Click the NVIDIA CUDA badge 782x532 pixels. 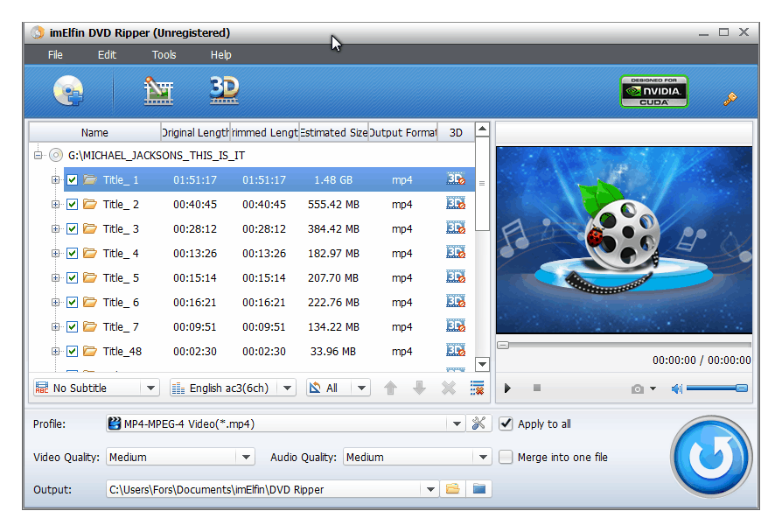653,91
